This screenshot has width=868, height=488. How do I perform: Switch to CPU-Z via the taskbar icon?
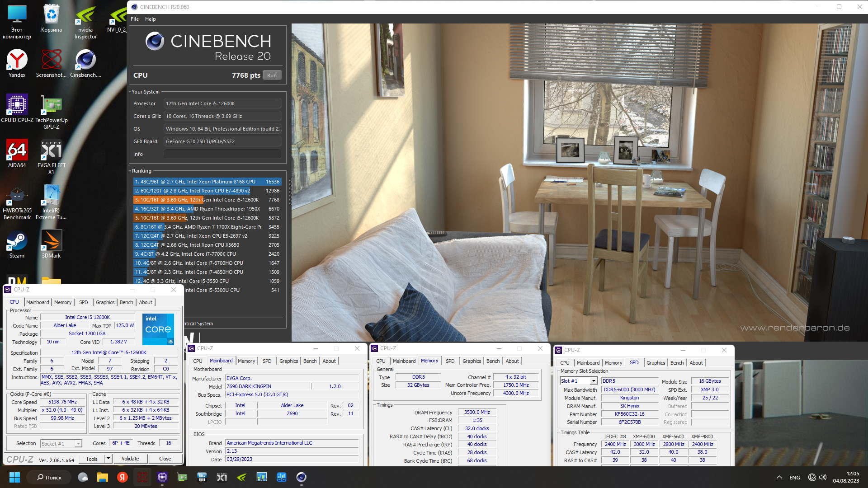tap(162, 477)
